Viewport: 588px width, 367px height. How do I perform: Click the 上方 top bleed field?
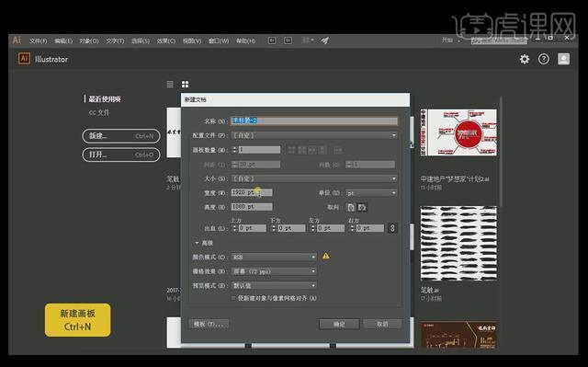coord(253,228)
